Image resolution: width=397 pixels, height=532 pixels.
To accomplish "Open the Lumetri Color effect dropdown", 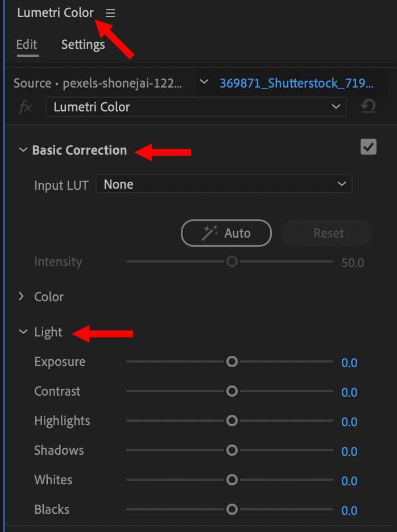I will (x=196, y=107).
